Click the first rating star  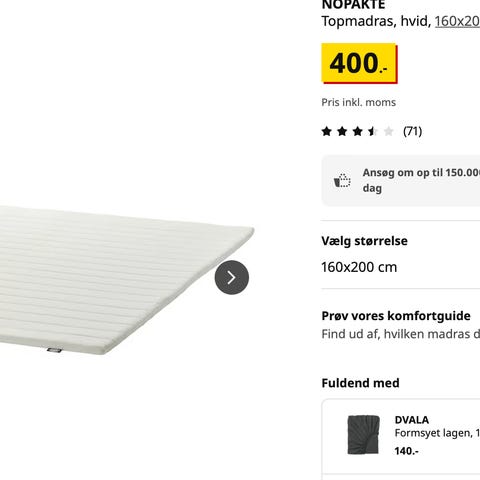coord(327,131)
